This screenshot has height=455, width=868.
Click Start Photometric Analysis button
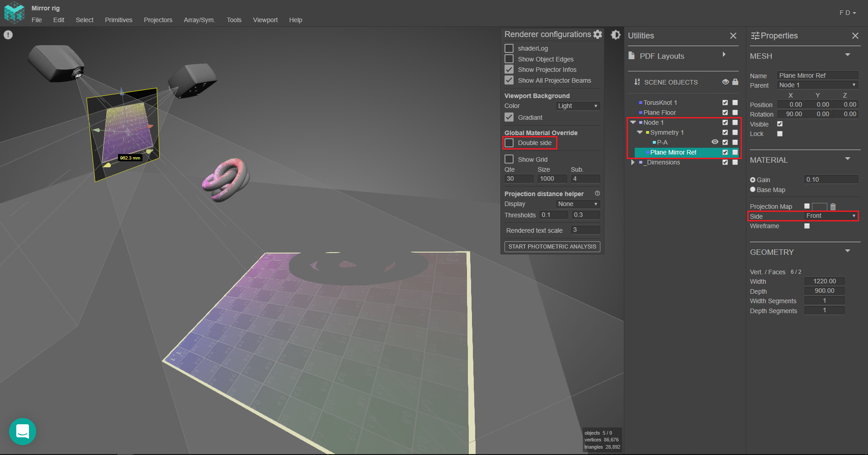[552, 247]
